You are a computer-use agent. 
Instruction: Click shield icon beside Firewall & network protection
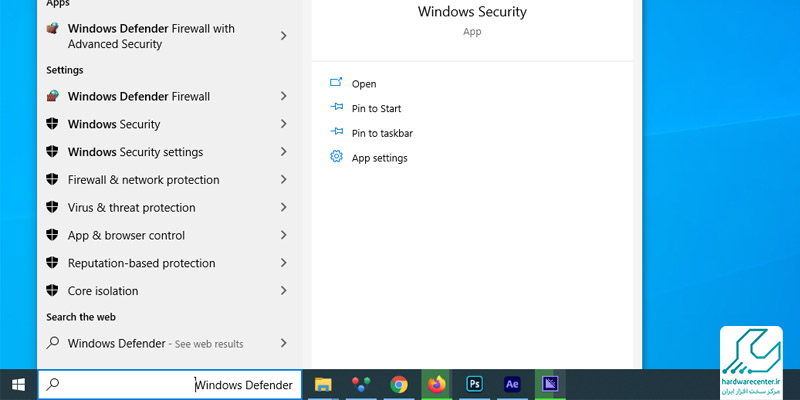[x=52, y=179]
